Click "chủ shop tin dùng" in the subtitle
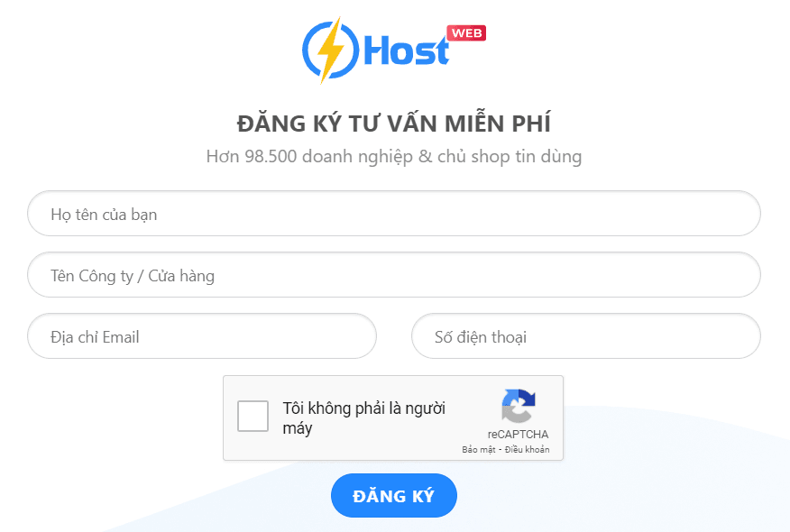The image size is (790, 532). click(510, 157)
